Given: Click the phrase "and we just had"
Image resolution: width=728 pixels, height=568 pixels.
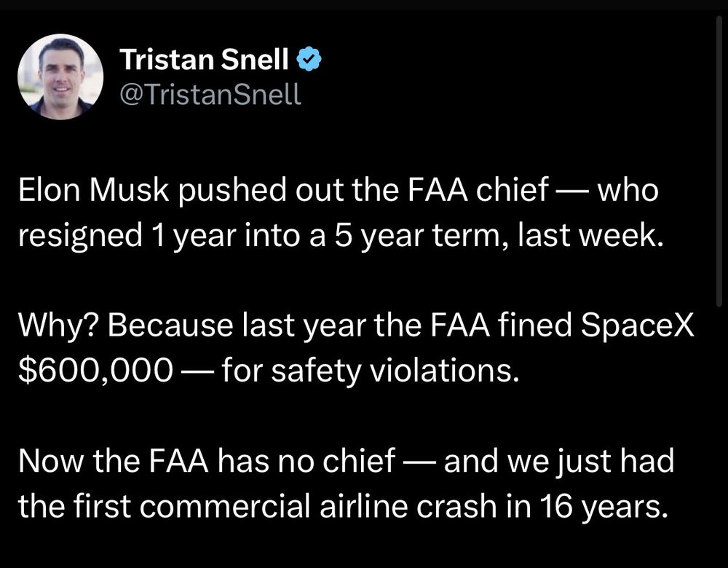Looking at the screenshot, I should point(561,462).
